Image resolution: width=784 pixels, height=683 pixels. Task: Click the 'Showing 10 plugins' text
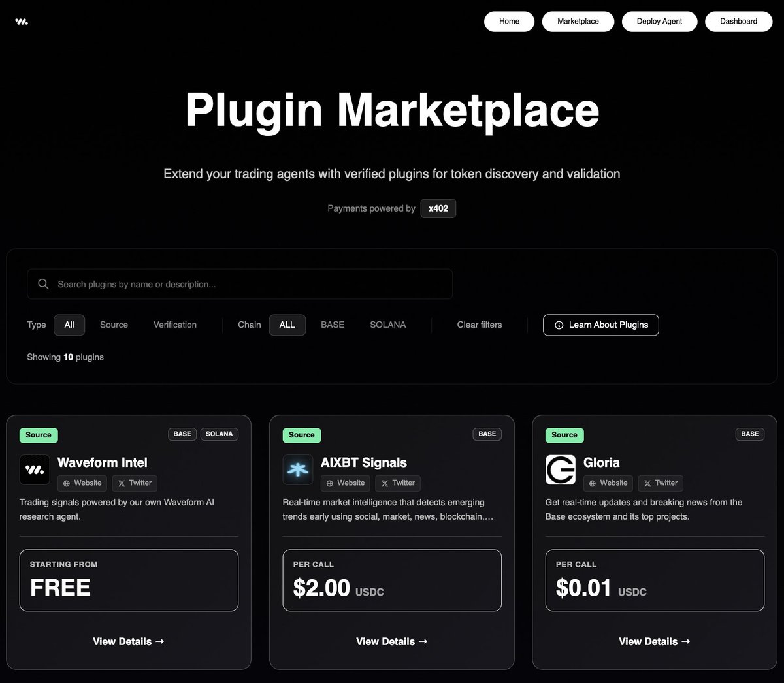tap(65, 357)
